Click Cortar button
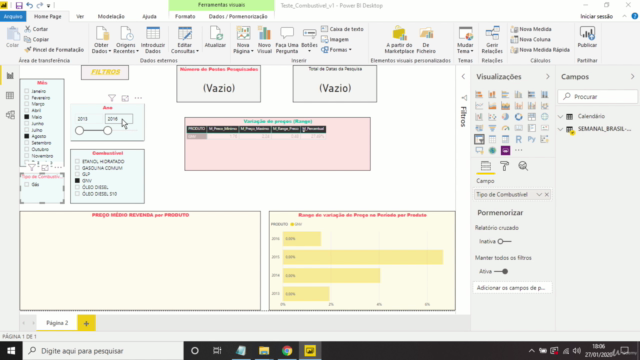 (36, 29)
